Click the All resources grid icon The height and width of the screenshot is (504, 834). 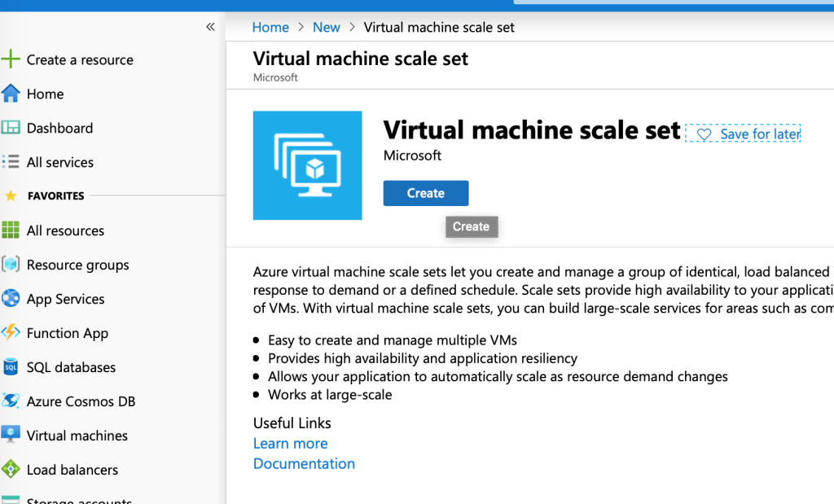pos(11,230)
